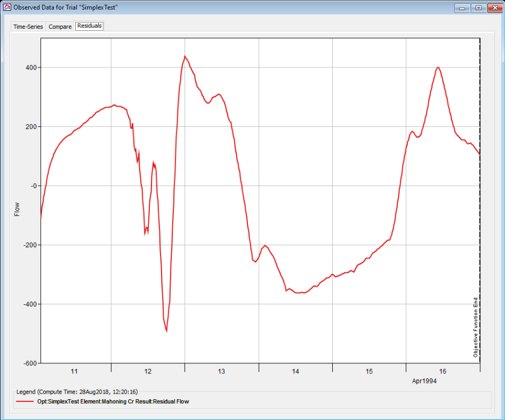This screenshot has width=505, height=420.
Task: Minimize the Observed Data window
Action: [x=463, y=8]
